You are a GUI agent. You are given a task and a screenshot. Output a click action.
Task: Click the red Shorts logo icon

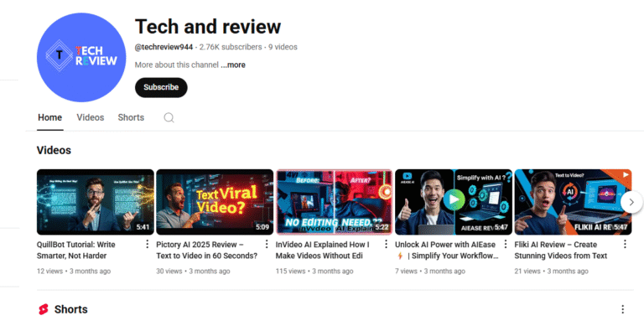click(x=43, y=309)
